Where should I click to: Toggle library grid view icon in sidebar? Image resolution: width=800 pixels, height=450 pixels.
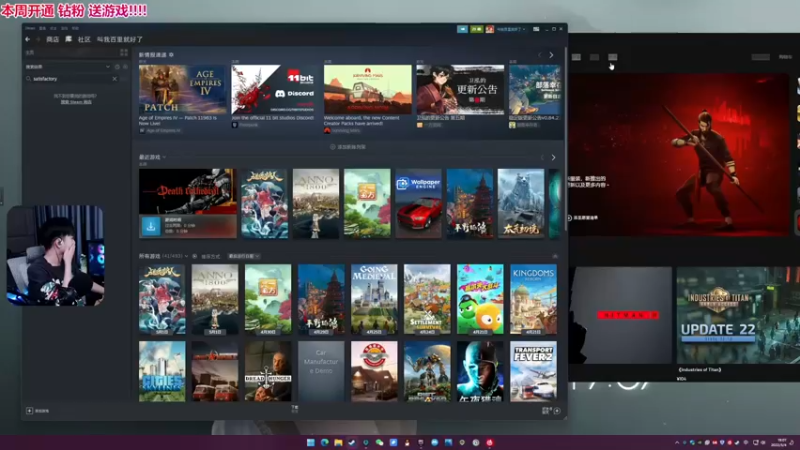[124, 53]
